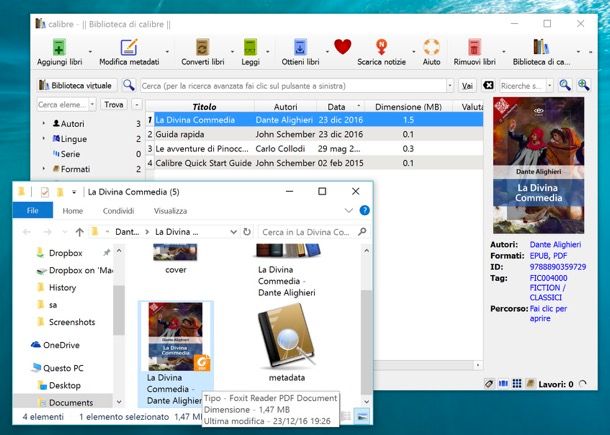Click the saved searches magnifier icon

point(565,85)
